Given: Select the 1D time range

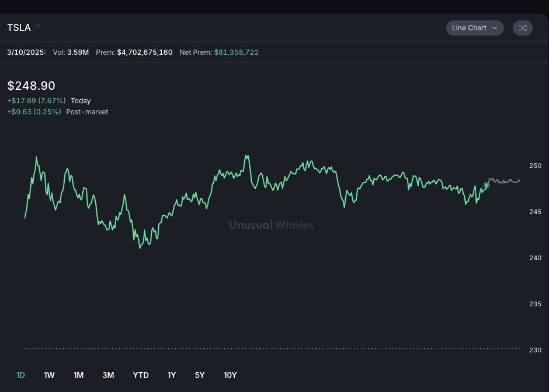Looking at the screenshot, I should 20,375.
